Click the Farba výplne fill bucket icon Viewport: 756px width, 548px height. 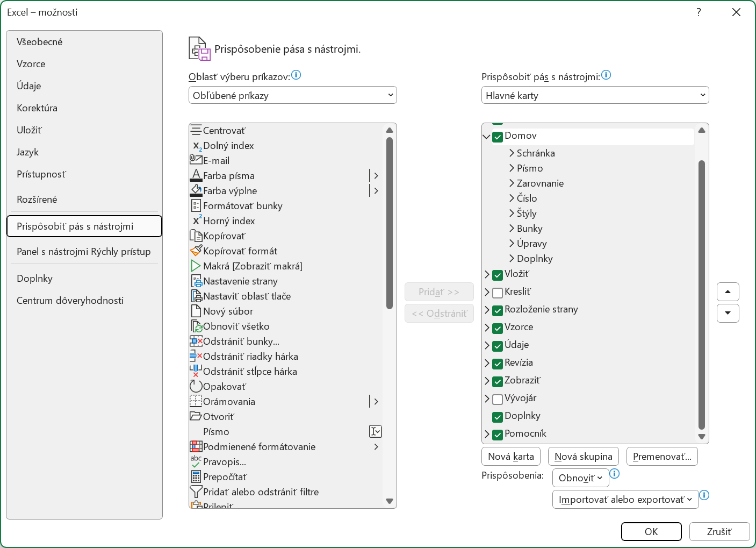click(196, 190)
